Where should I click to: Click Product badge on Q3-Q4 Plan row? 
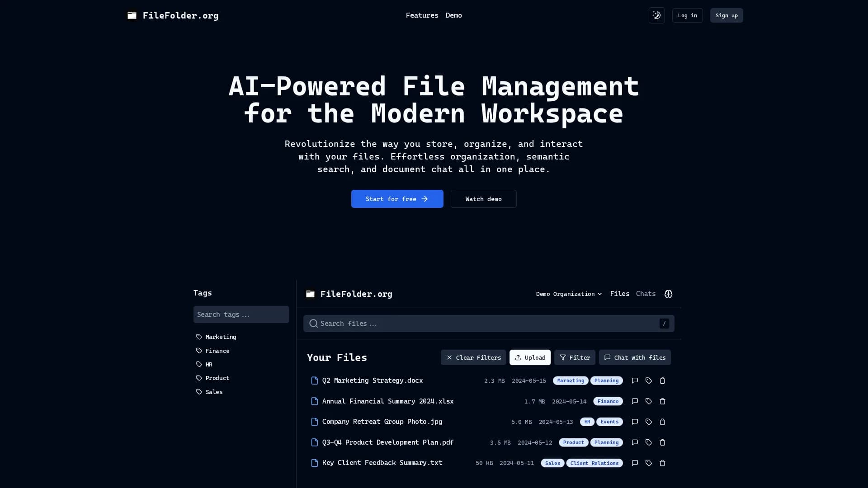click(574, 442)
